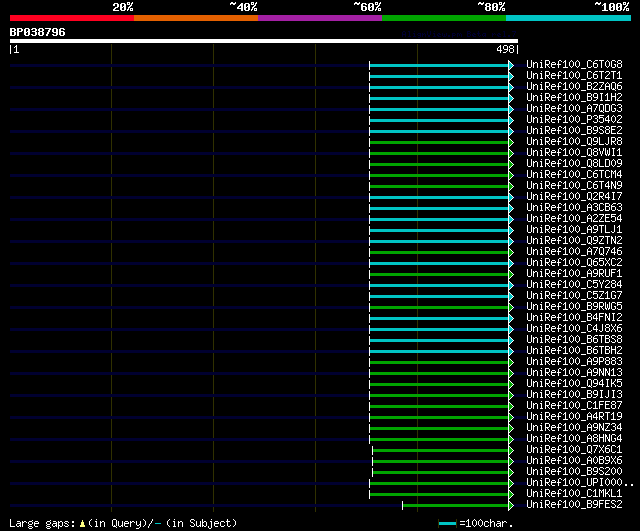Screen dimensions: 640x531
Task: Click the UniRef100_C1FE87 label
Action: [x=574, y=406]
